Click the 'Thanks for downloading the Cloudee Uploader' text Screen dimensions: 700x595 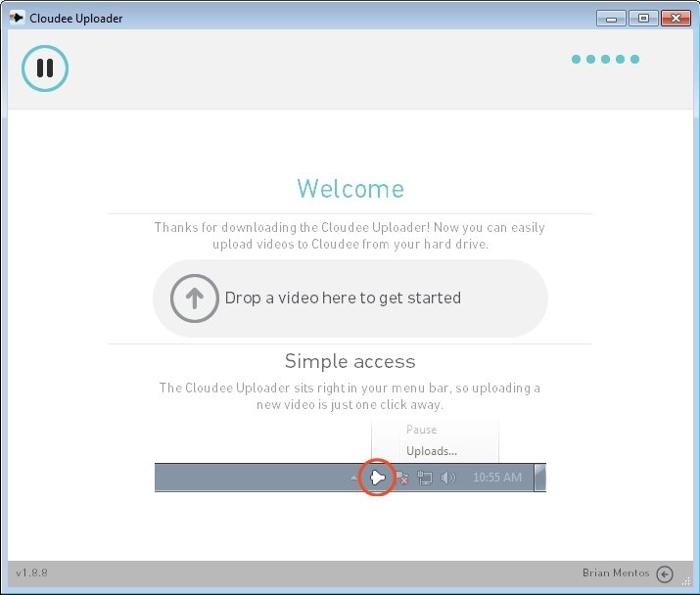tap(350, 236)
